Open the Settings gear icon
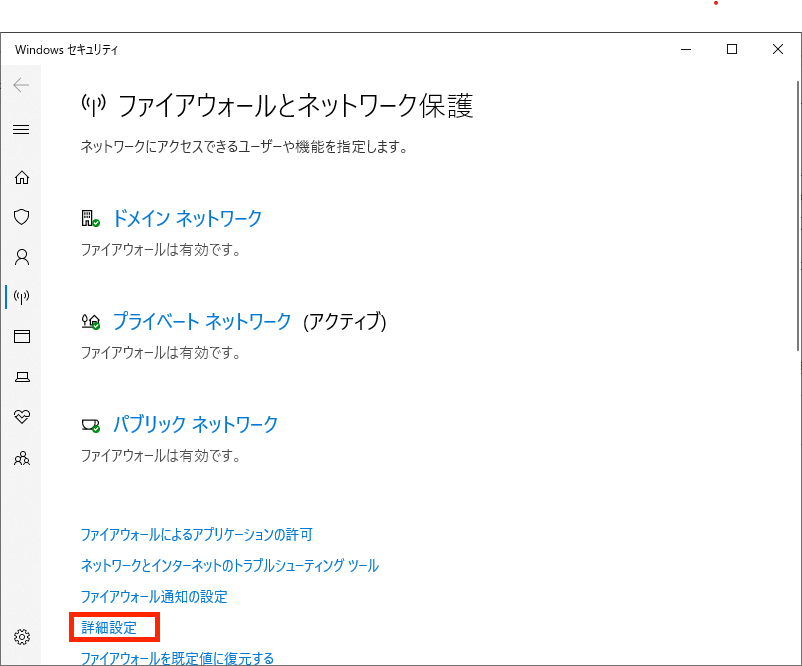The width and height of the screenshot is (802, 666). click(21, 637)
